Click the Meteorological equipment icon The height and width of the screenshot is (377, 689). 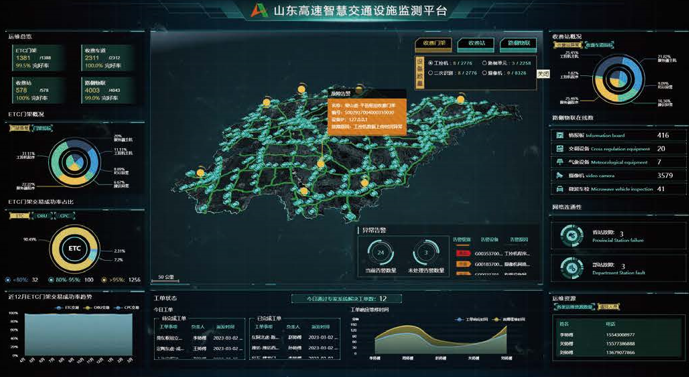tap(560, 162)
